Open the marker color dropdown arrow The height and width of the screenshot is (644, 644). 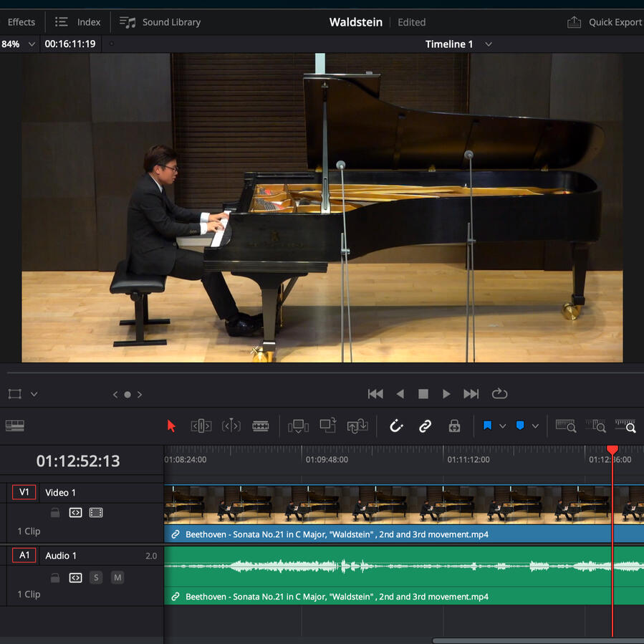tap(535, 426)
